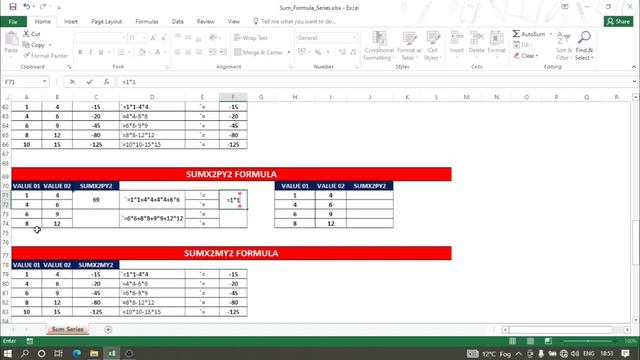Open Sort & Filter
The height and width of the screenshot is (360, 640).
pos(563,46)
